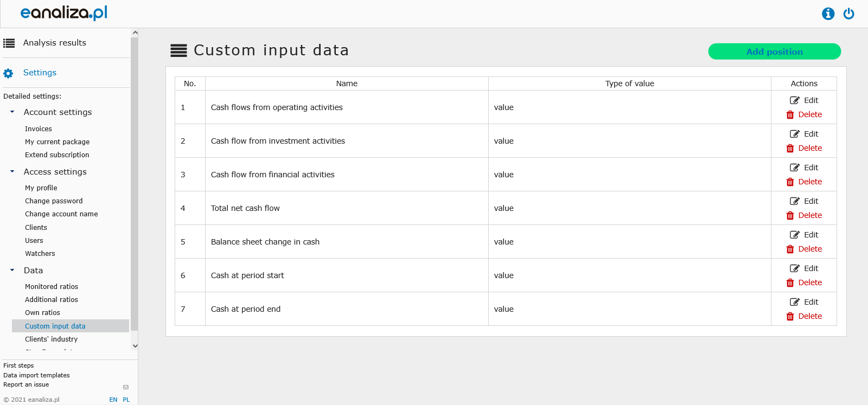Click Access settings heading label
This screenshot has height=405, width=868.
(x=55, y=172)
